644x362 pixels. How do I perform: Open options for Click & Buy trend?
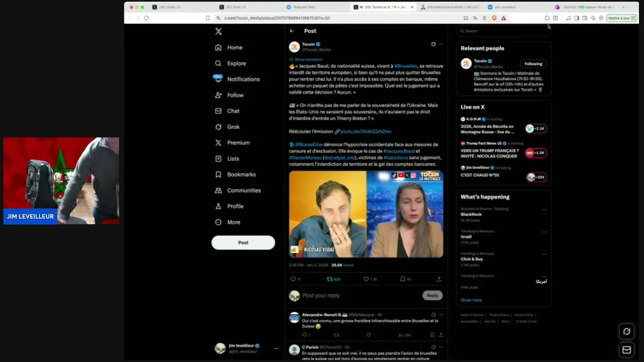point(544,254)
